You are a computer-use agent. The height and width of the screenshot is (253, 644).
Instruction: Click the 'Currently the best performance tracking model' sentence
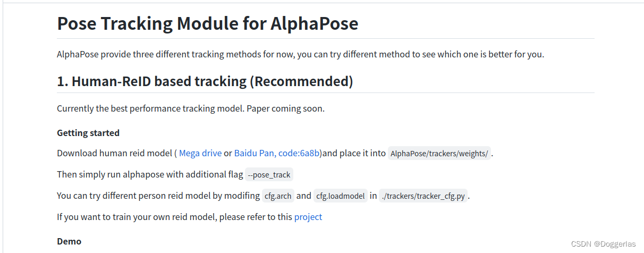pyautogui.click(x=190, y=108)
